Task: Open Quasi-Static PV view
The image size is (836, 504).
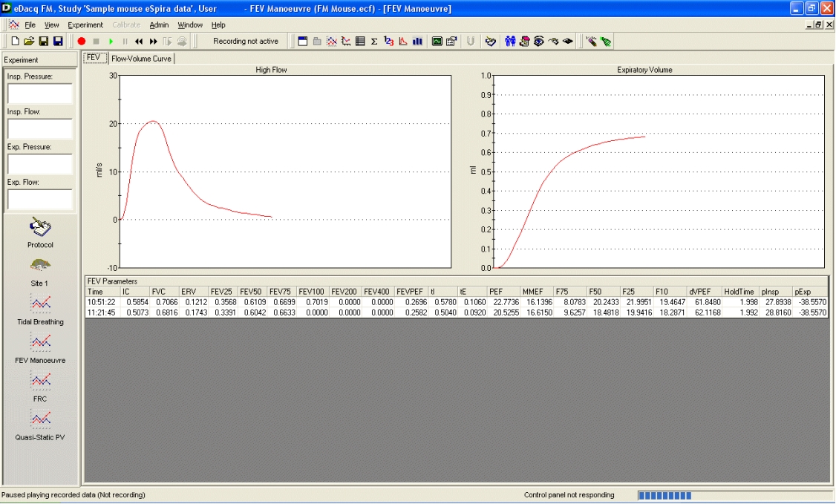Action: pos(40,419)
